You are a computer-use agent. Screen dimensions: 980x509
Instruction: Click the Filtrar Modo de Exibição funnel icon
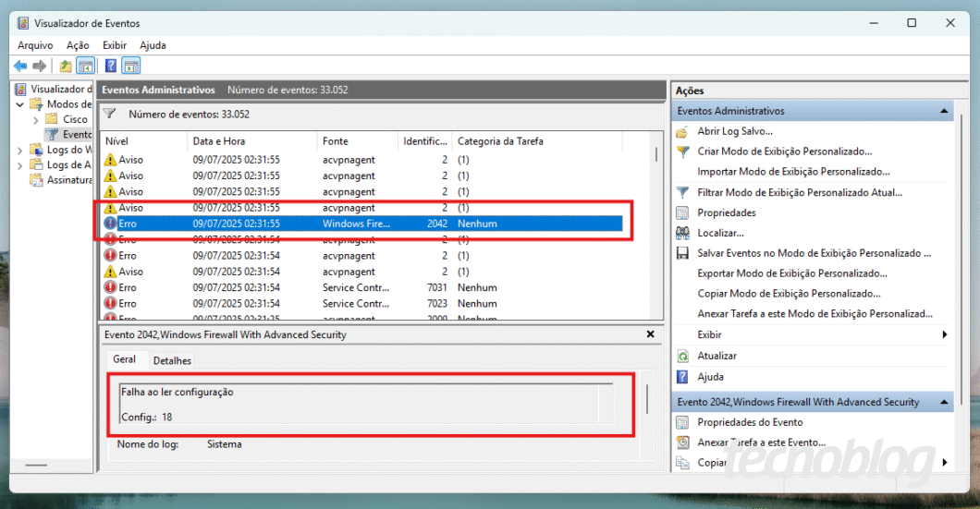tap(682, 192)
